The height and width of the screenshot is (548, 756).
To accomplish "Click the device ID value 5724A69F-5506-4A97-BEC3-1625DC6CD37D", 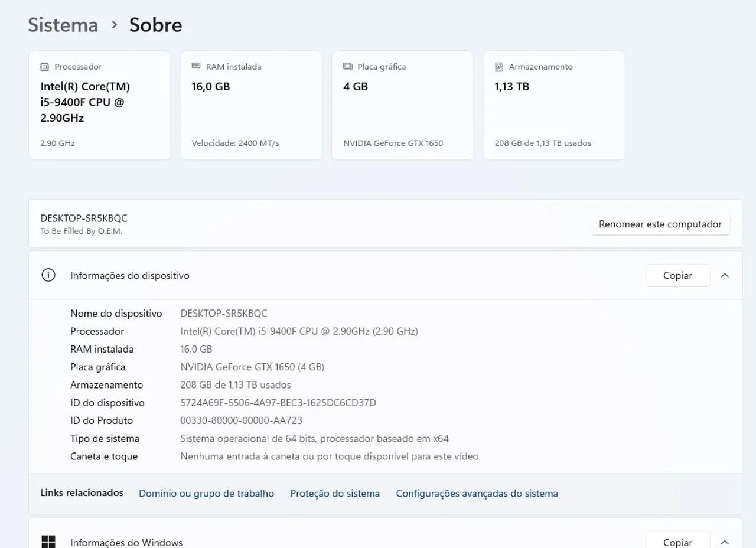I will pos(278,403).
